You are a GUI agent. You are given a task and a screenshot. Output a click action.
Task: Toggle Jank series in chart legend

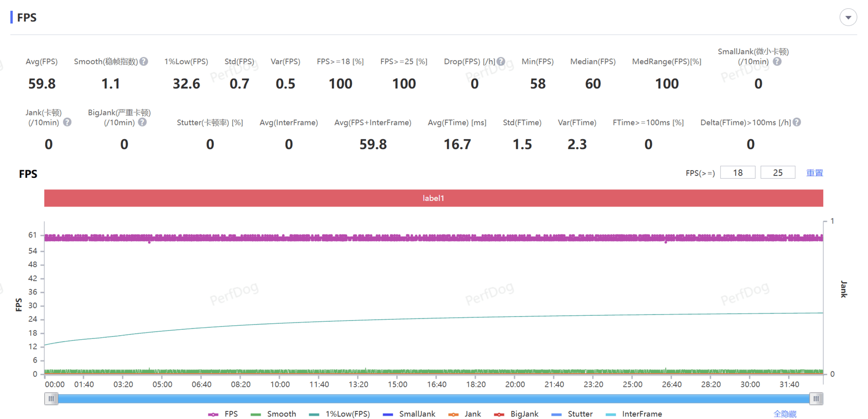coord(465,414)
